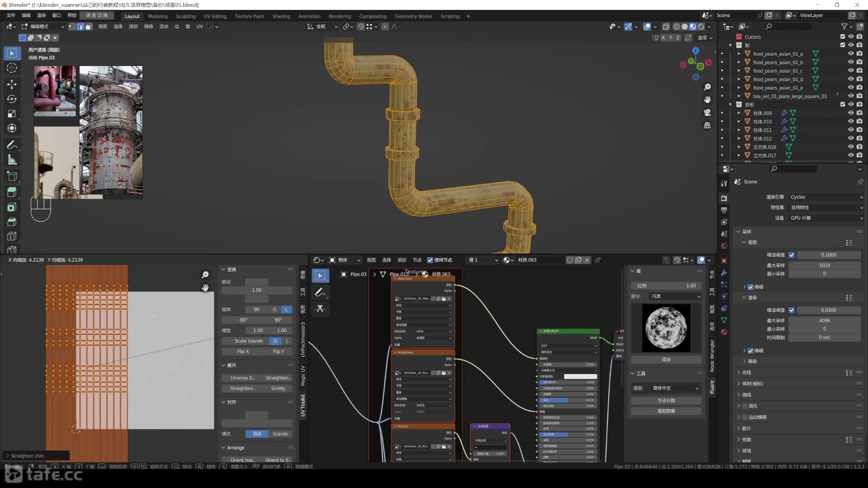Switch to the Shading workspace tab
The height and width of the screenshot is (488, 868).
tap(281, 16)
